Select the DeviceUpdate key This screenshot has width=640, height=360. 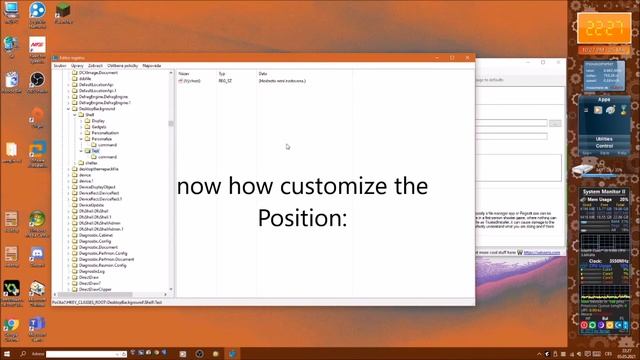(91, 205)
